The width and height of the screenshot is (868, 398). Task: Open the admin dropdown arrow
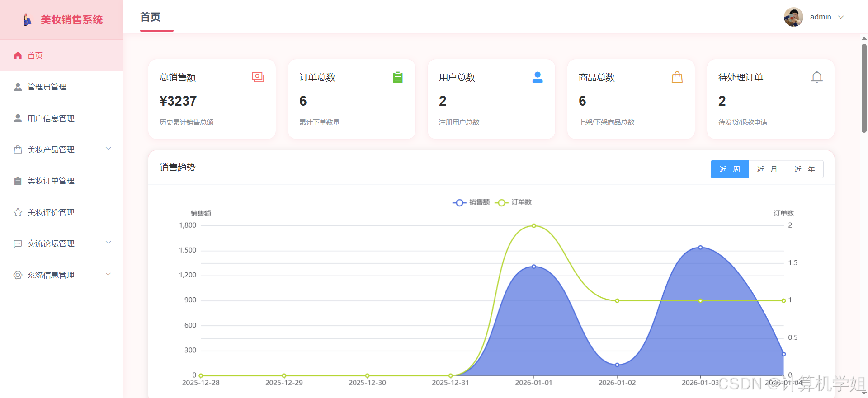pos(841,17)
